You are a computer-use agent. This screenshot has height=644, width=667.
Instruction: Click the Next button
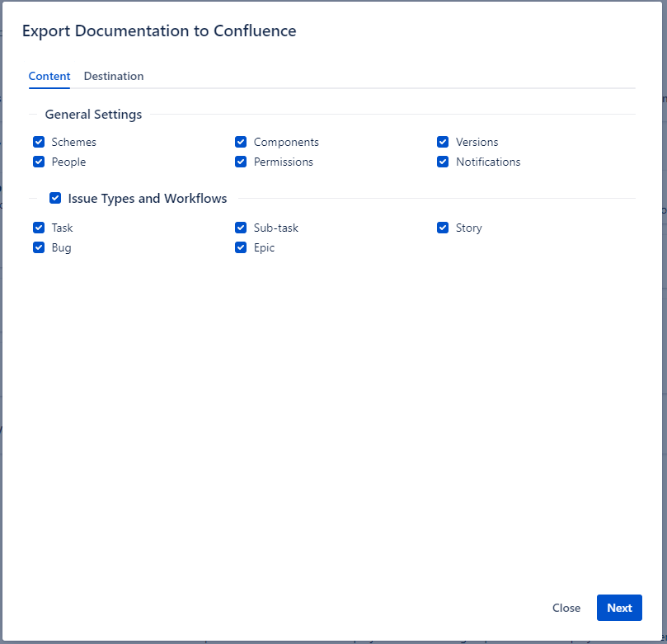619,608
